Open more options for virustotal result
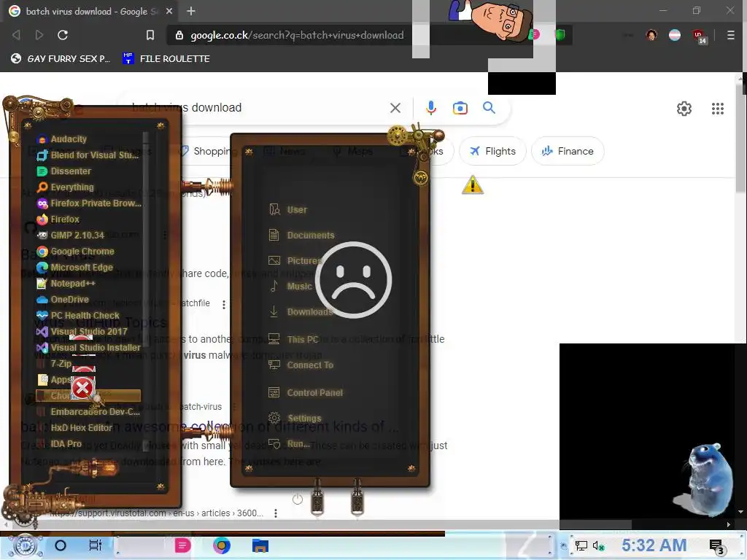This screenshot has width=747, height=560. point(275,513)
